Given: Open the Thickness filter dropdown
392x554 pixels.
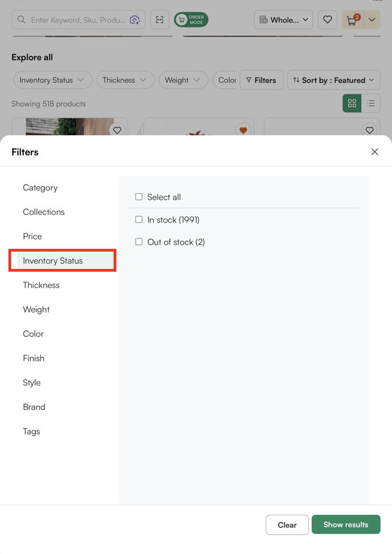Looking at the screenshot, I should [x=125, y=80].
